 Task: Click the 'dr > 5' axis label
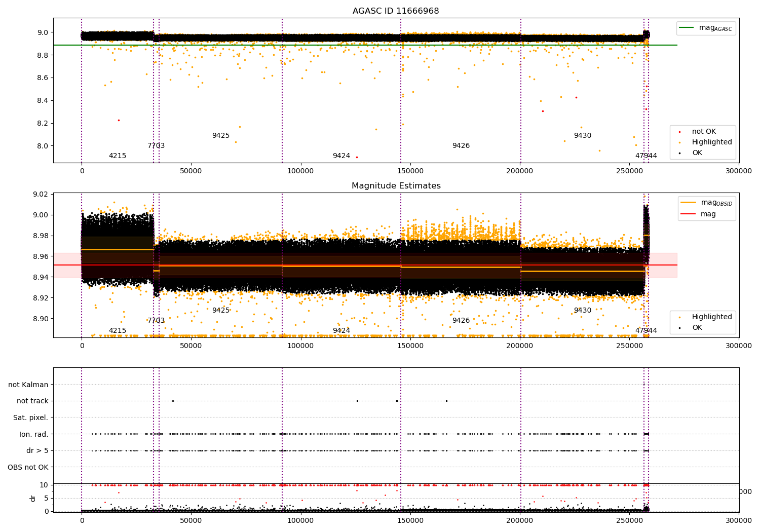coord(37,450)
